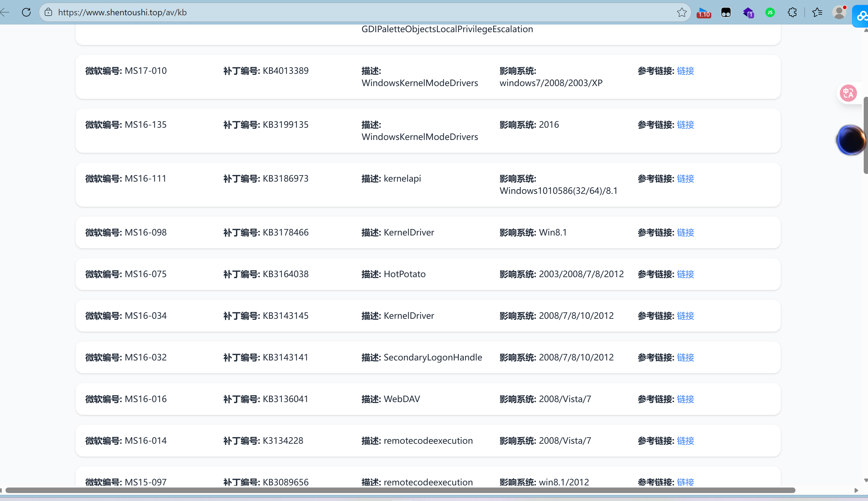The width and height of the screenshot is (868, 501).
Task: Click the pink translate floating icon
Action: click(848, 93)
